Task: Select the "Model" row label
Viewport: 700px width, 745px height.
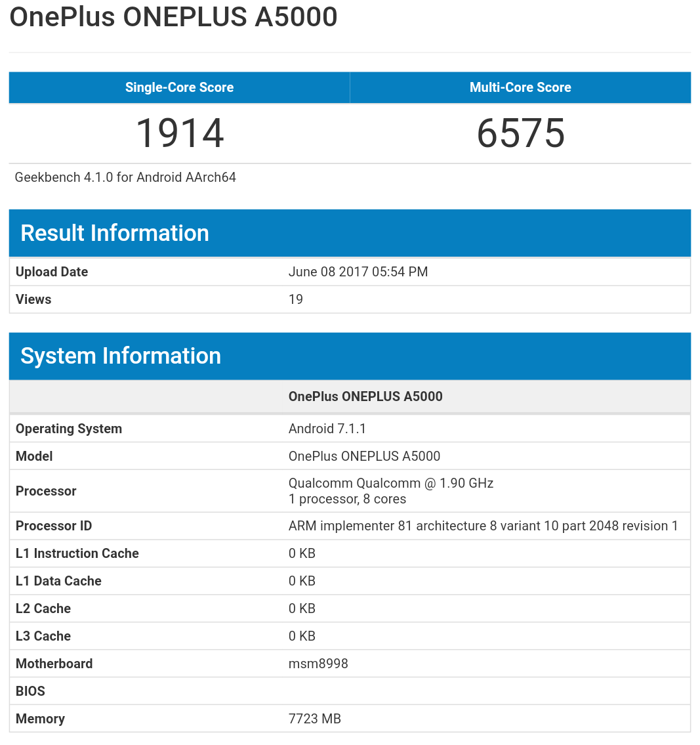Action: click(x=34, y=456)
